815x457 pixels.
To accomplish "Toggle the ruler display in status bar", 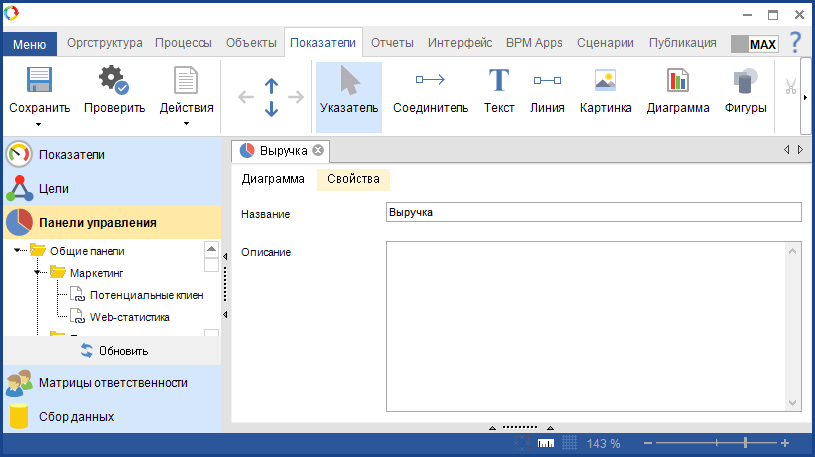I will click(x=546, y=443).
